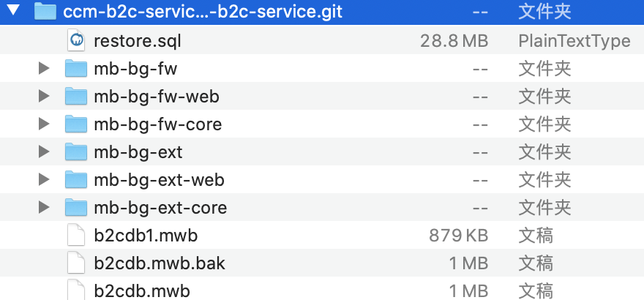Click the b2cdb.mwb.bak document icon
Image resolution: width=644 pixels, height=300 pixels.
[76, 263]
